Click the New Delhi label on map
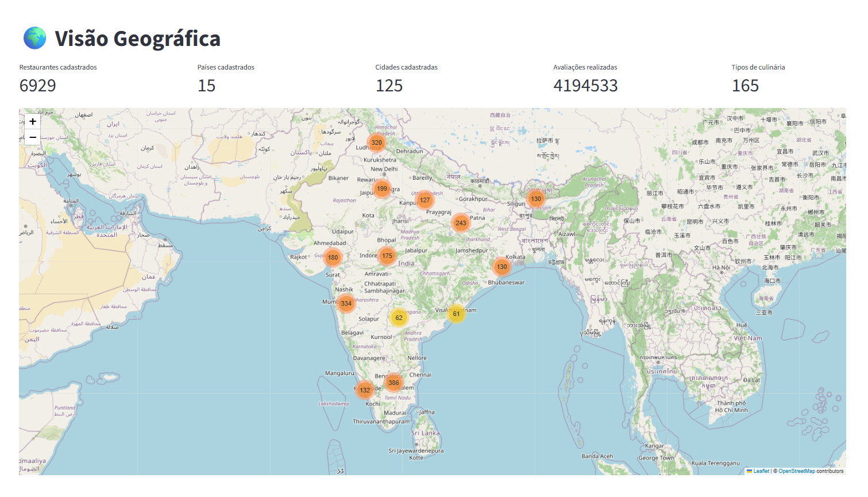868x497 pixels. click(x=384, y=169)
